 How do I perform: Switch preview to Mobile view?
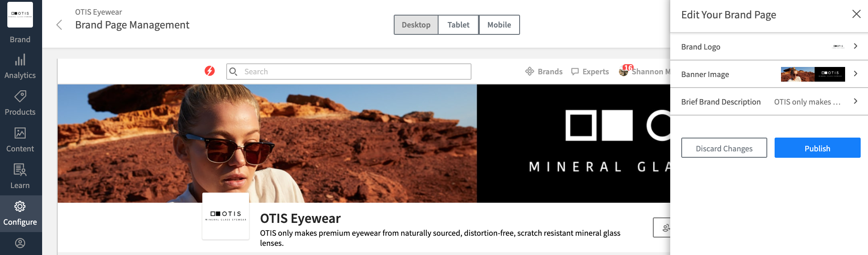coord(499,25)
